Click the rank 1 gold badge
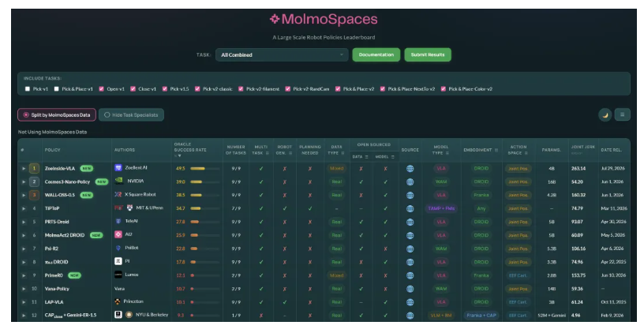Viewport: 644px width, 329px height. click(x=34, y=168)
